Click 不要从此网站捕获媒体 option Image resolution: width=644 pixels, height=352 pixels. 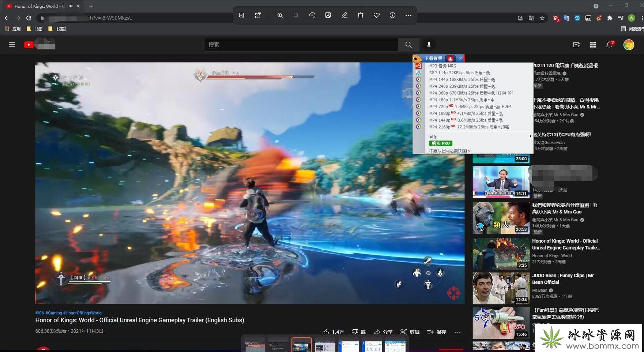449,151
